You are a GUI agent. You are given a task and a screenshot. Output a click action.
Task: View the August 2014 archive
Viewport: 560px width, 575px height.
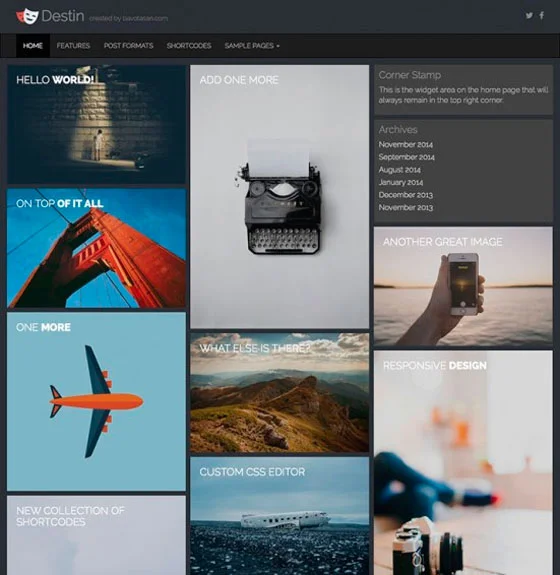click(399, 170)
